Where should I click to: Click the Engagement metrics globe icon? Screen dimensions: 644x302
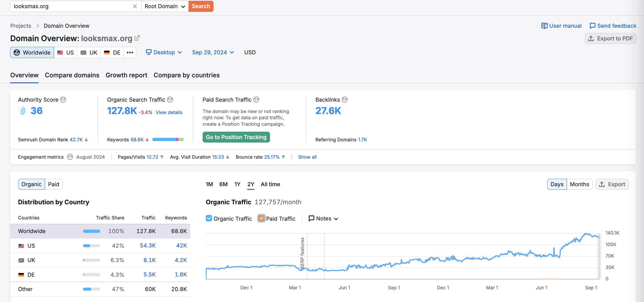(x=70, y=157)
